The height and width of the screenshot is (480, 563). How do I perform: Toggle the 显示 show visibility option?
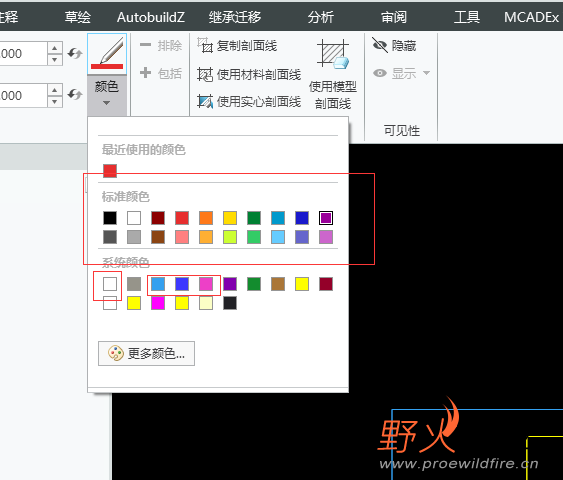tap(394, 73)
